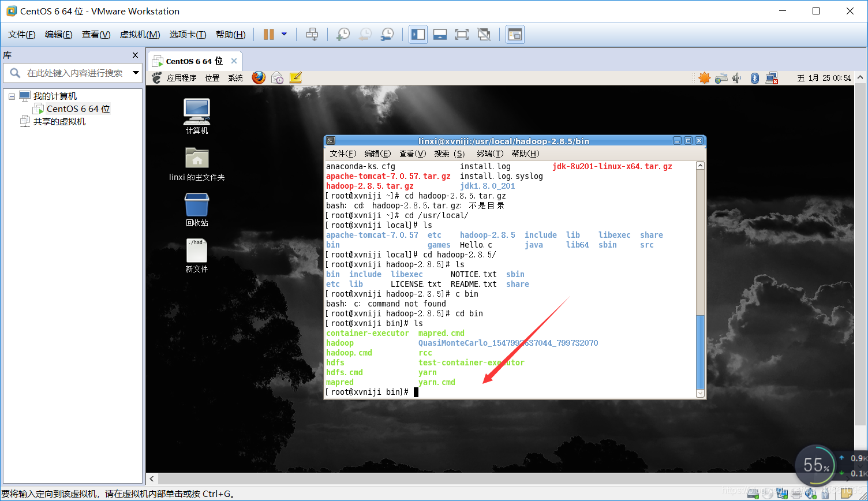Launch the mail client from GNOME panel

point(277,77)
